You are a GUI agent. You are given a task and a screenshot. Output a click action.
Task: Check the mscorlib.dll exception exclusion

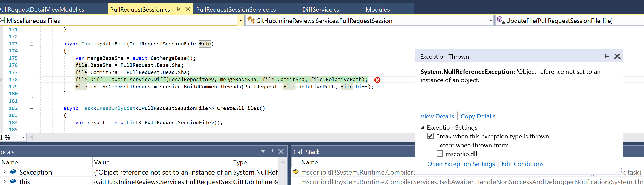click(x=440, y=154)
